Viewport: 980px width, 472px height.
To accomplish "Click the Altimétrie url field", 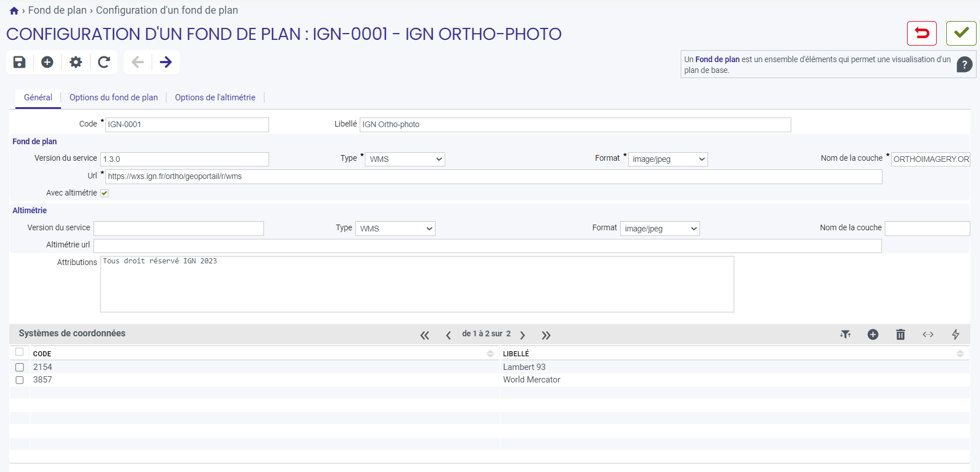I will click(x=487, y=246).
